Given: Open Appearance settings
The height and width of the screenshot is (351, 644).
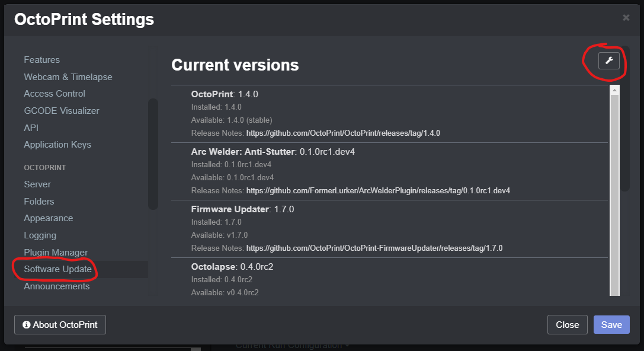Looking at the screenshot, I should pyautogui.click(x=48, y=218).
